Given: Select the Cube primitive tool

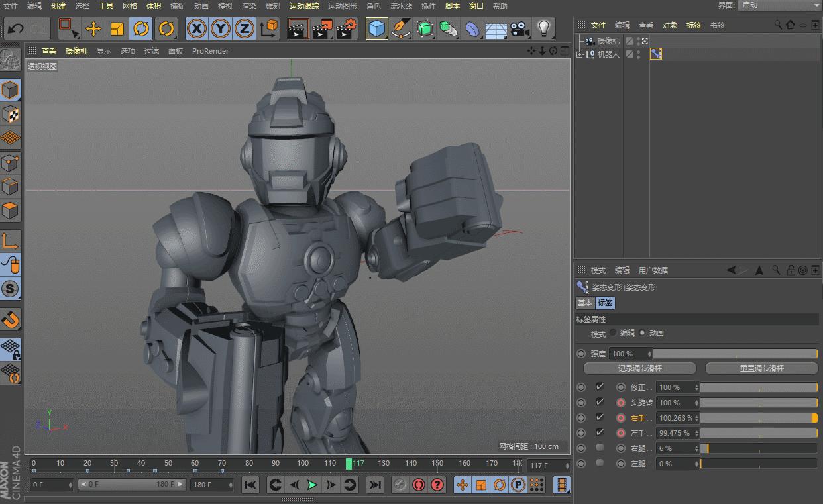Looking at the screenshot, I should pos(376,28).
